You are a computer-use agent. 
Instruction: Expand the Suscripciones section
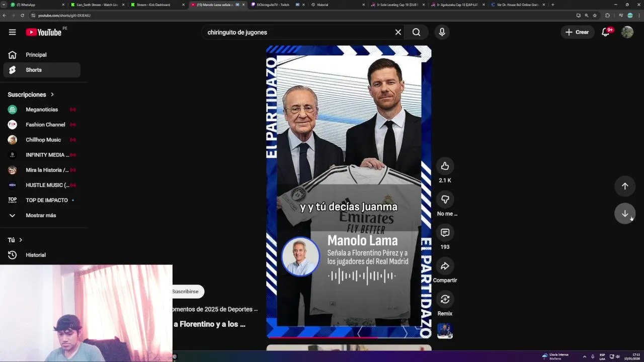pyautogui.click(x=31, y=95)
